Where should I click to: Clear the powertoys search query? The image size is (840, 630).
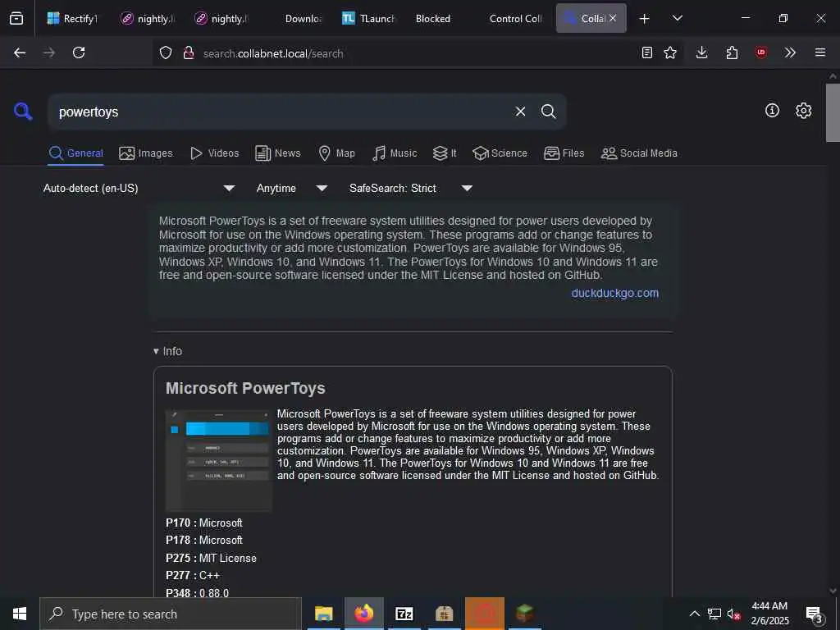point(520,112)
